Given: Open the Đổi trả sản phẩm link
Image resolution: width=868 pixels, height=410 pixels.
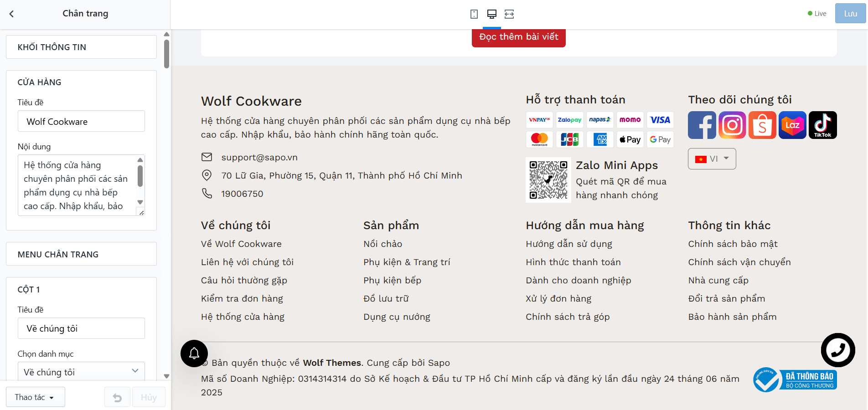Looking at the screenshot, I should (727, 298).
